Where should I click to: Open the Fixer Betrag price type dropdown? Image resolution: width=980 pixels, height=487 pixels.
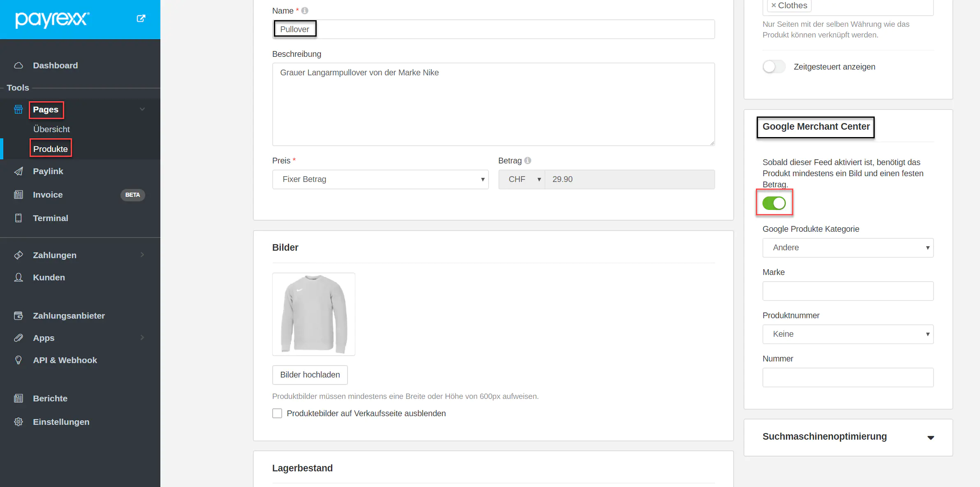click(380, 179)
